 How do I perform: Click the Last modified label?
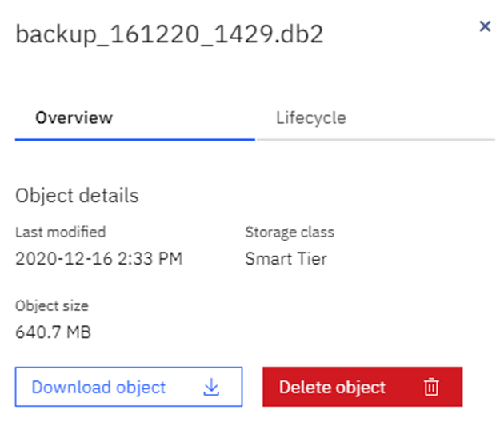coord(60,233)
